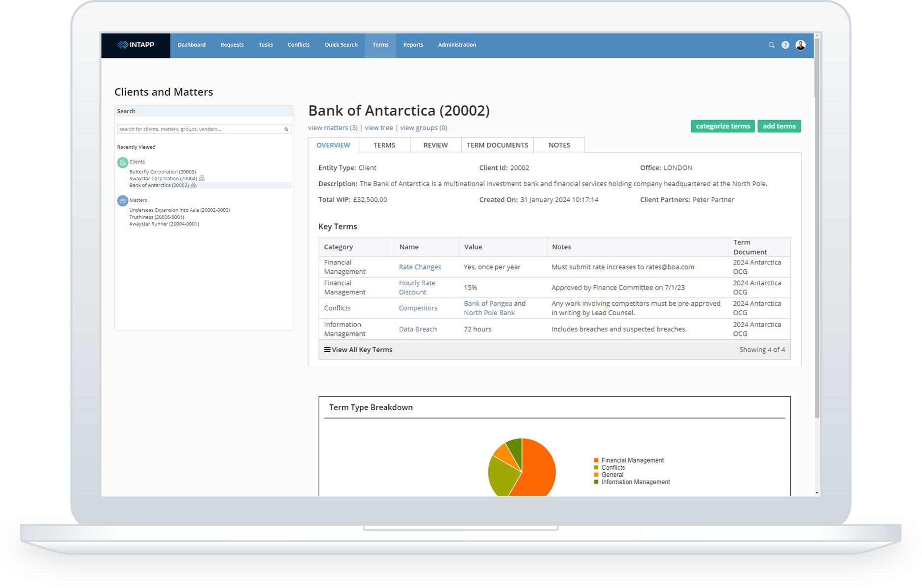
Task: Open hierarchy icon next to Bank of Antarctica
Action: [193, 185]
